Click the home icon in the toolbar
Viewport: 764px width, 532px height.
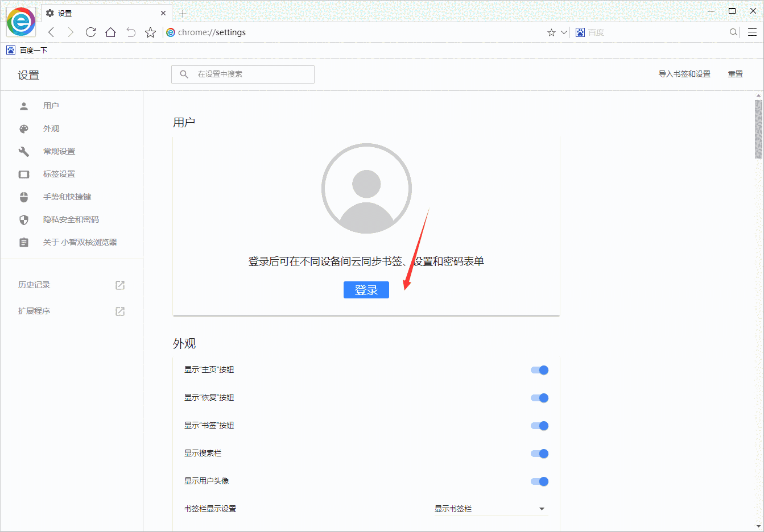click(110, 32)
